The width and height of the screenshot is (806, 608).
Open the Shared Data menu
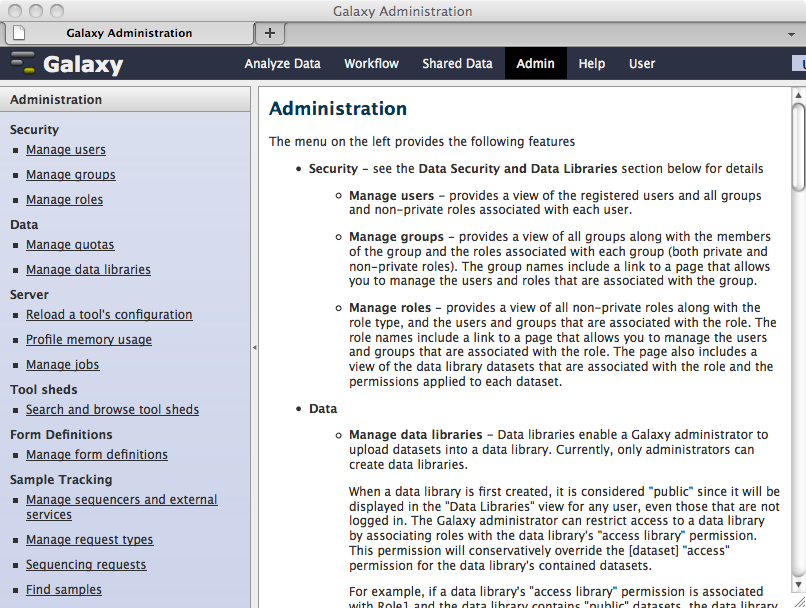pos(457,64)
